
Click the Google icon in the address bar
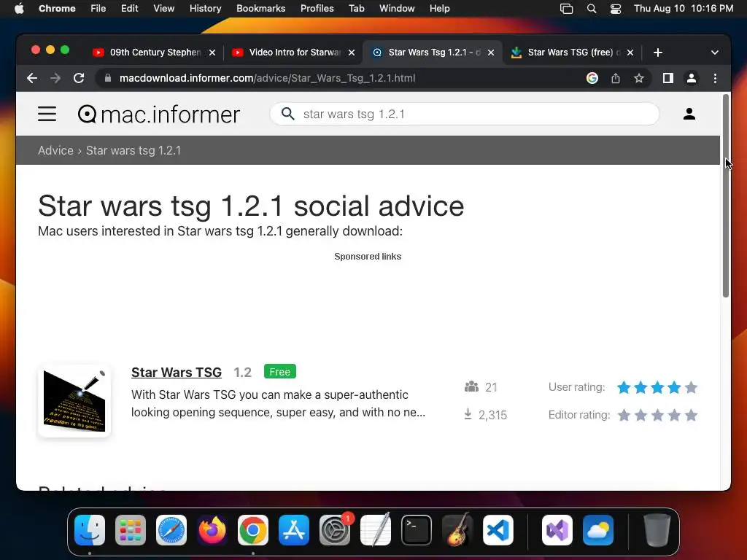592,78
